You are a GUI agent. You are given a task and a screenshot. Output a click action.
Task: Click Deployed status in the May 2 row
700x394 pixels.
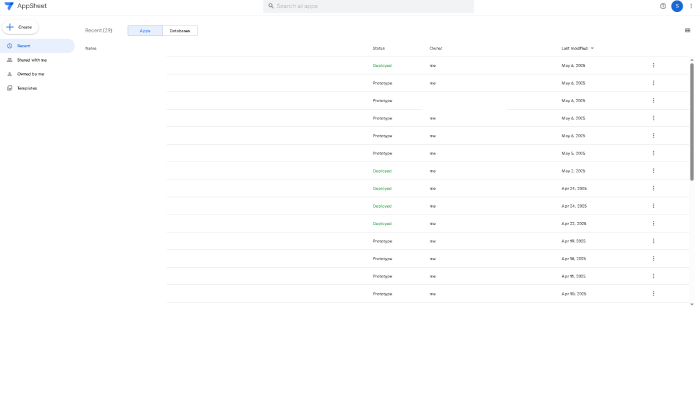(x=382, y=171)
